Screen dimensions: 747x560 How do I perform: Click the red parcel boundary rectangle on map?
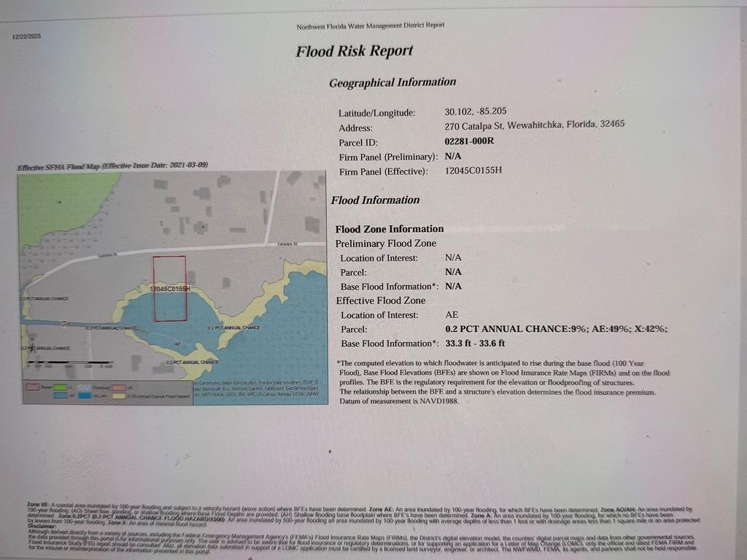pos(169,288)
